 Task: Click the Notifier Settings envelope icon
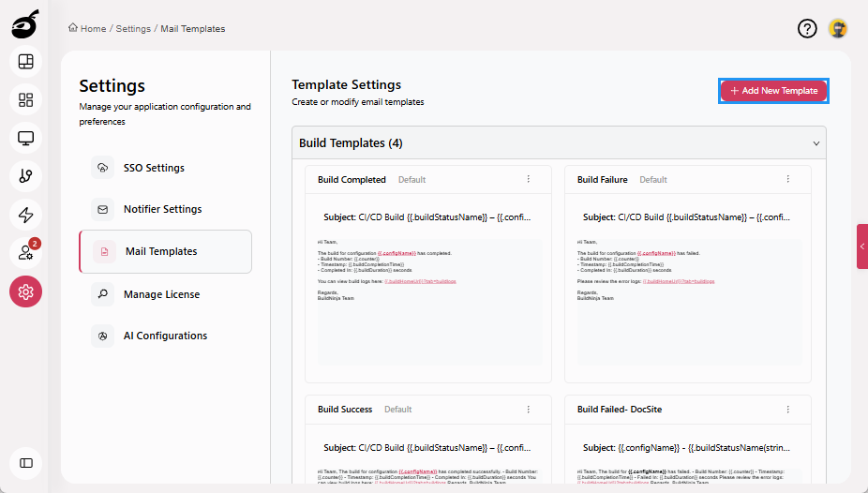click(x=102, y=209)
